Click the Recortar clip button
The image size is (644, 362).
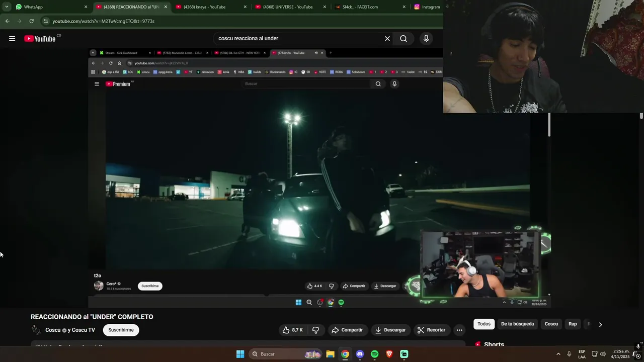(432, 330)
